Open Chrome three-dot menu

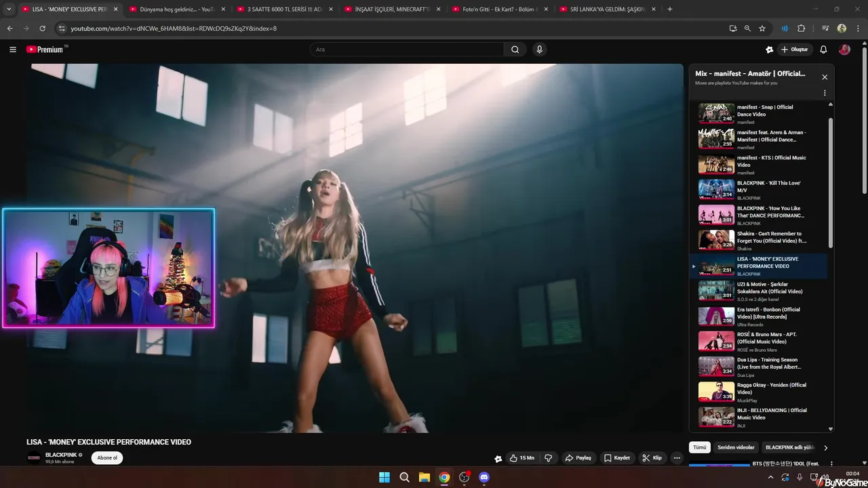pos(857,28)
